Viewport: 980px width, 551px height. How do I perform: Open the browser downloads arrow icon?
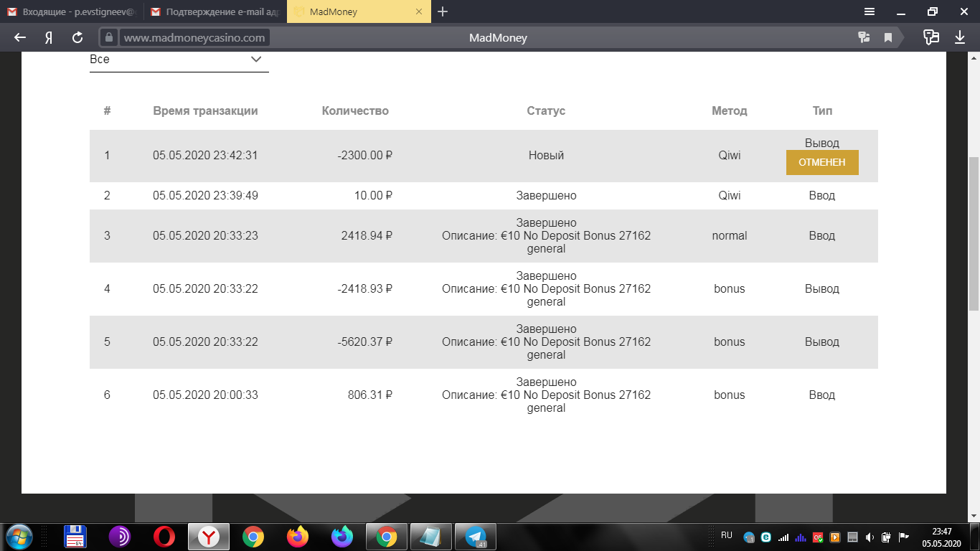click(x=959, y=37)
